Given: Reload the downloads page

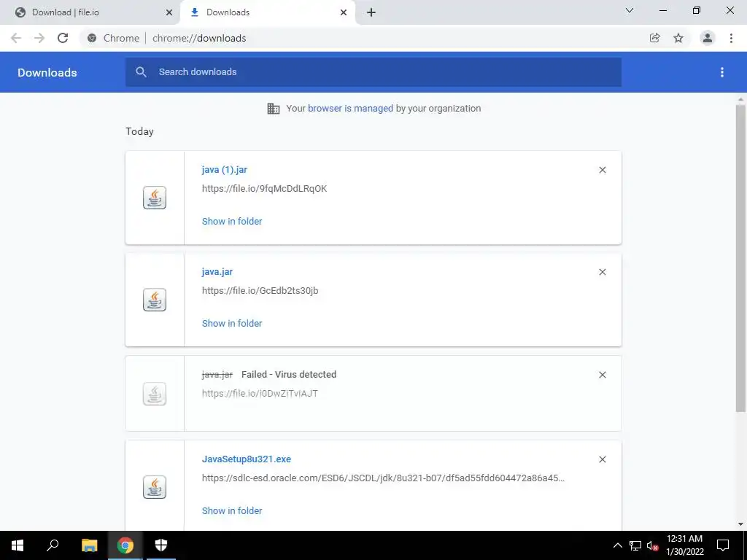Looking at the screenshot, I should (63, 38).
